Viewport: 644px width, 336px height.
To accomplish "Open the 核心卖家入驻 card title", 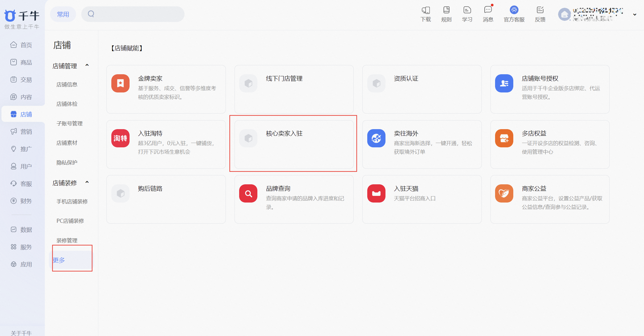I will pos(284,133).
